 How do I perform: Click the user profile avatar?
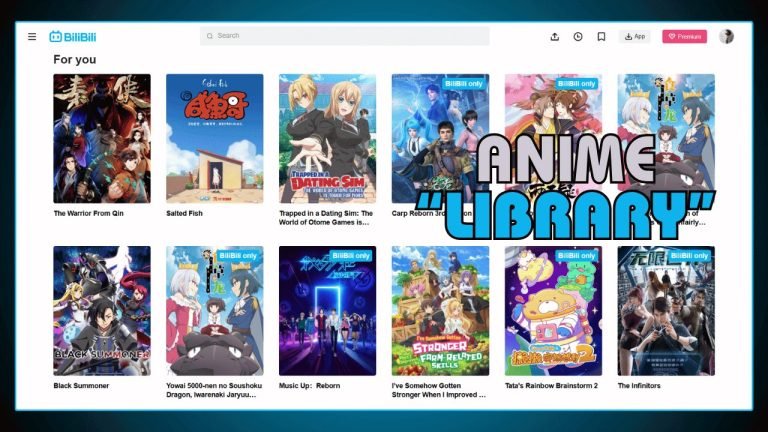[726, 36]
